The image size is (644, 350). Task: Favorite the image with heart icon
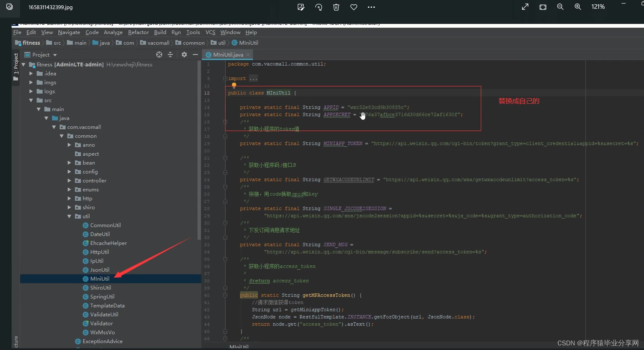(x=354, y=7)
